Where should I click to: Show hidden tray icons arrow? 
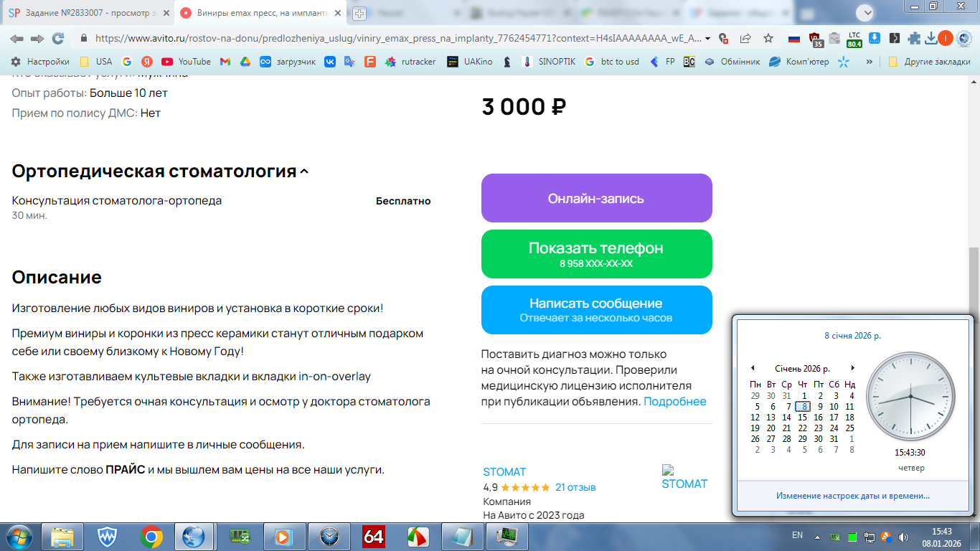(817, 537)
